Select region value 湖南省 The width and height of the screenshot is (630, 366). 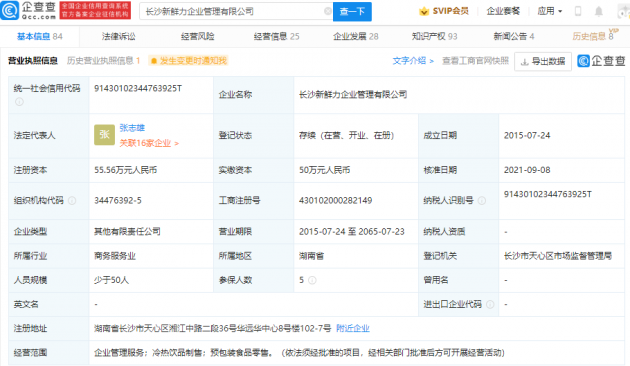click(311, 256)
